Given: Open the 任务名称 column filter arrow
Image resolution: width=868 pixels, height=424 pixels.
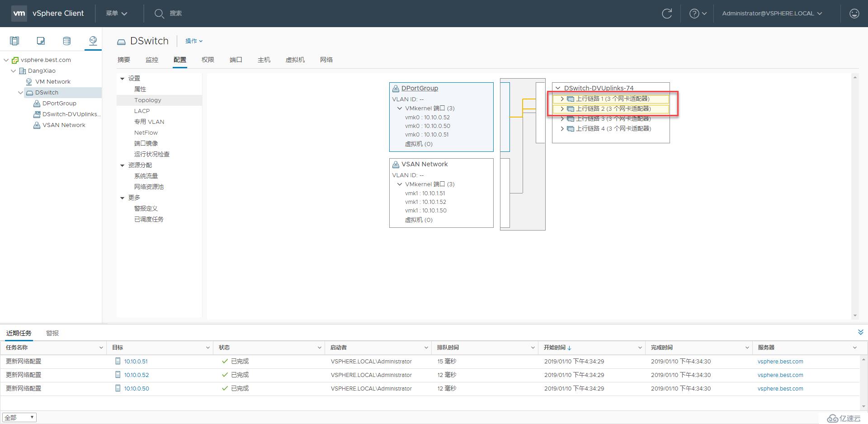Looking at the screenshot, I should pyautogui.click(x=101, y=348).
